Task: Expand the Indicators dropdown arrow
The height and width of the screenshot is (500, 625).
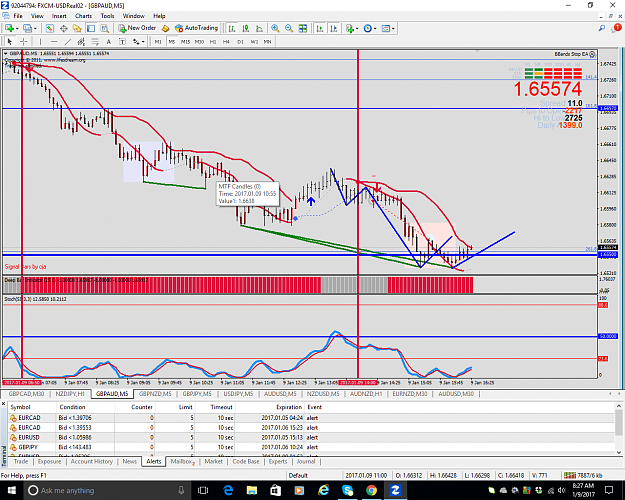Action: (x=357, y=29)
